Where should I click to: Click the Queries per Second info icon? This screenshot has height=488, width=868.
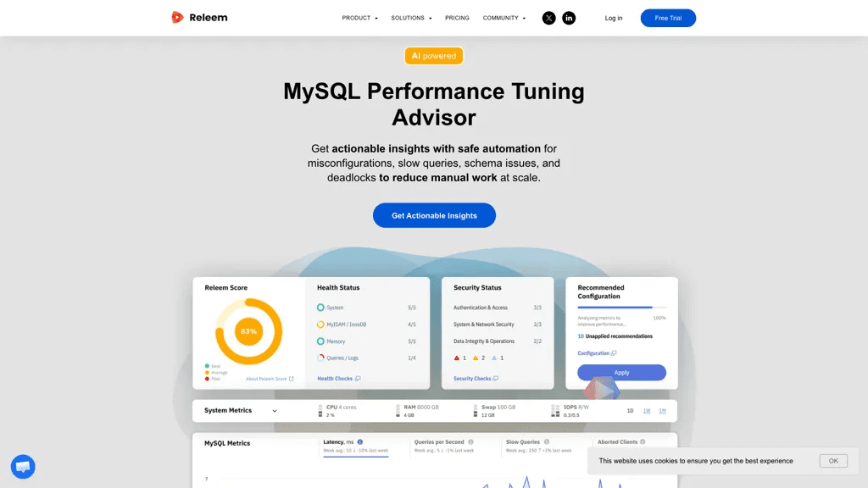pos(470,442)
